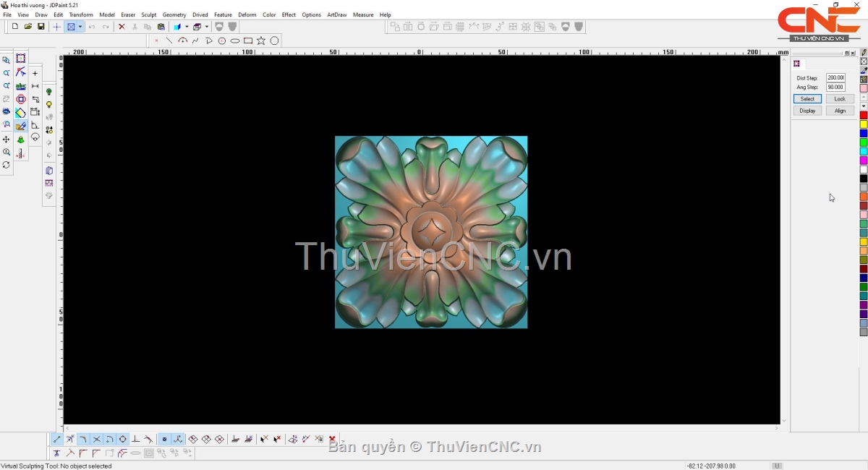Save the file with the floppy disk icon
Viewport: 868px width, 470px height.
click(x=41, y=27)
